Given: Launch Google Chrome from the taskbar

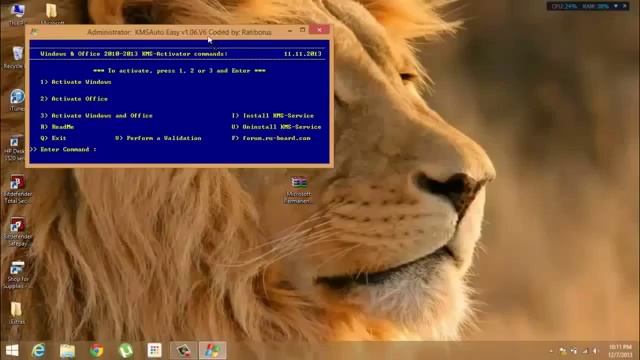Looking at the screenshot, I should tap(97, 350).
